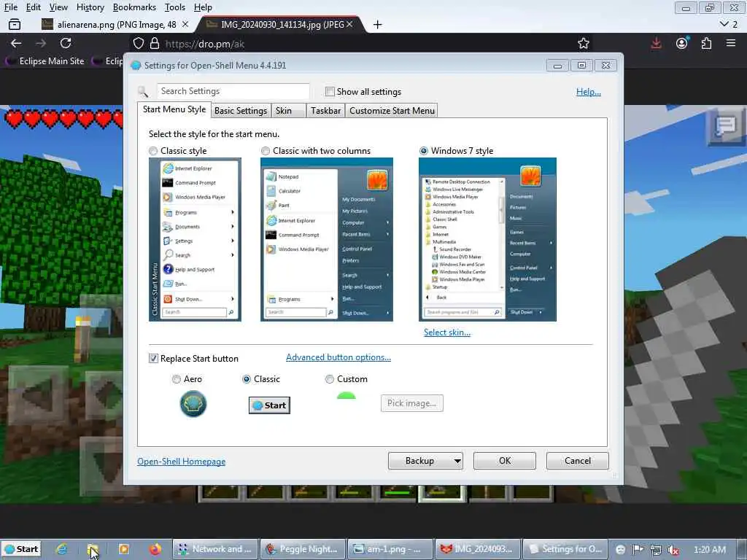
Task: Open the Backup dropdown button
Action: 425,461
